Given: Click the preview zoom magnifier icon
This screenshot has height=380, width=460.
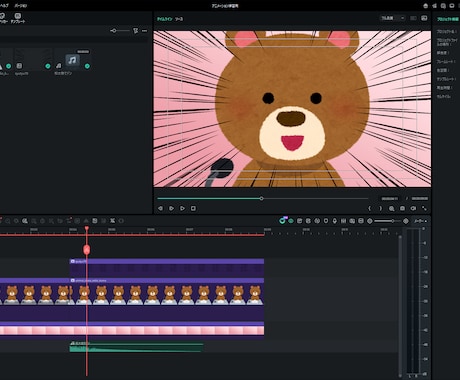Looking at the screenshot, I should click(x=392, y=208).
